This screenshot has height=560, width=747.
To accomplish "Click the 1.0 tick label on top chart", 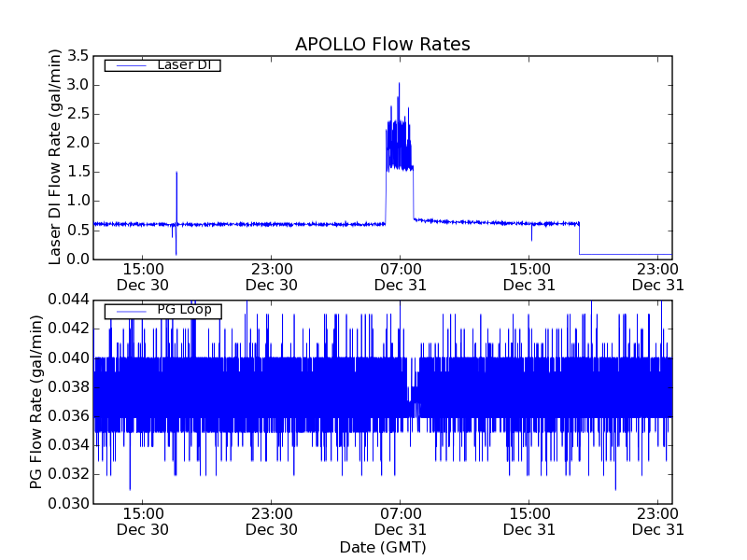I will 78,201.
